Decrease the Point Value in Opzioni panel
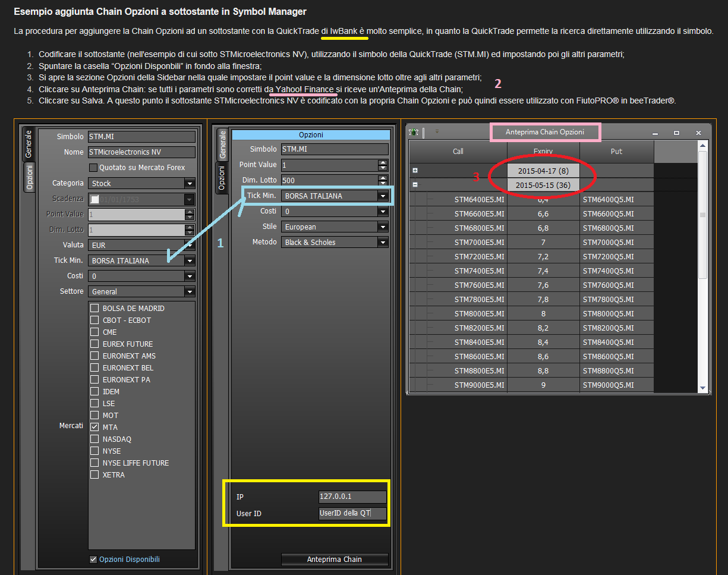 (x=383, y=168)
